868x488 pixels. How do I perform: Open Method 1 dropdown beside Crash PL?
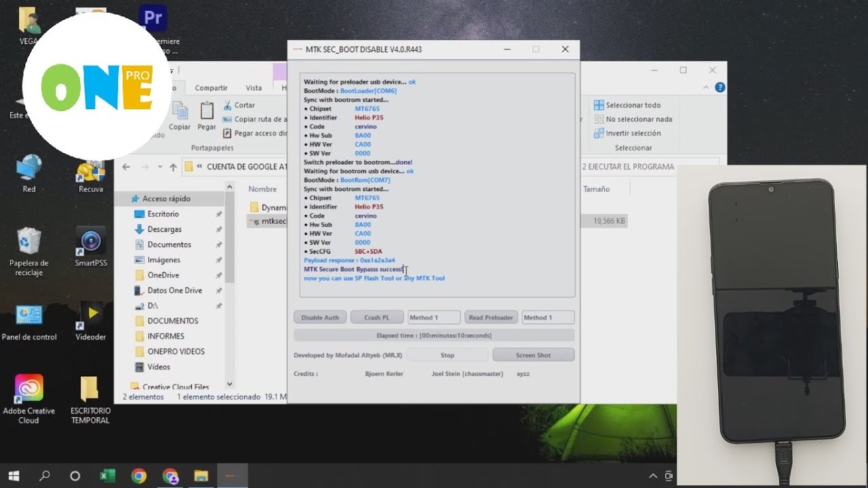(434, 317)
